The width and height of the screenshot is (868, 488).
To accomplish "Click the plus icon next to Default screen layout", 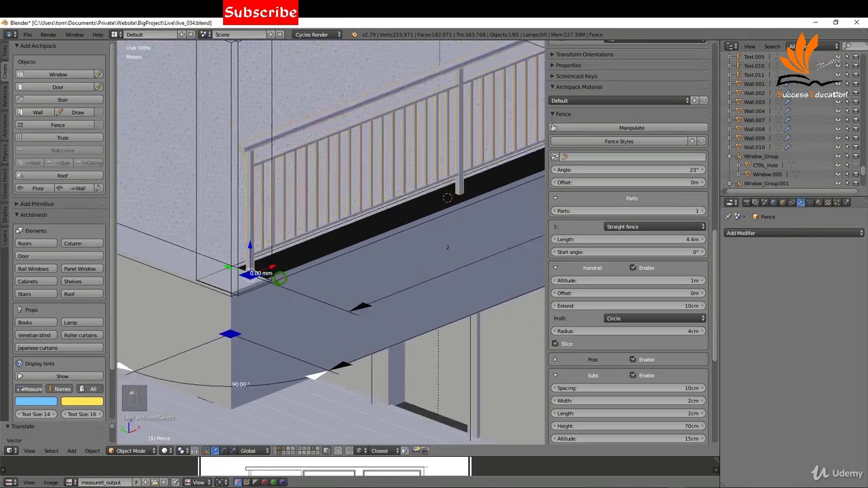I will 182,35.
